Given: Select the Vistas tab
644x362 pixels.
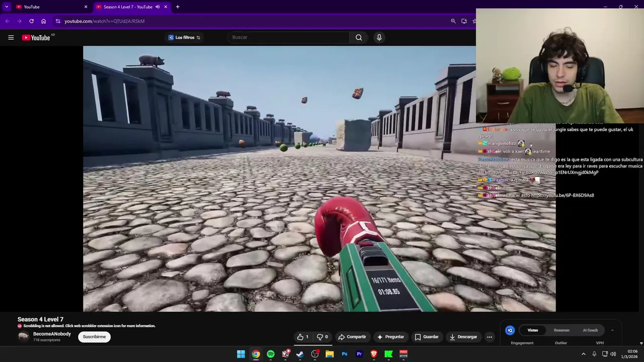Looking at the screenshot, I should (x=533, y=330).
